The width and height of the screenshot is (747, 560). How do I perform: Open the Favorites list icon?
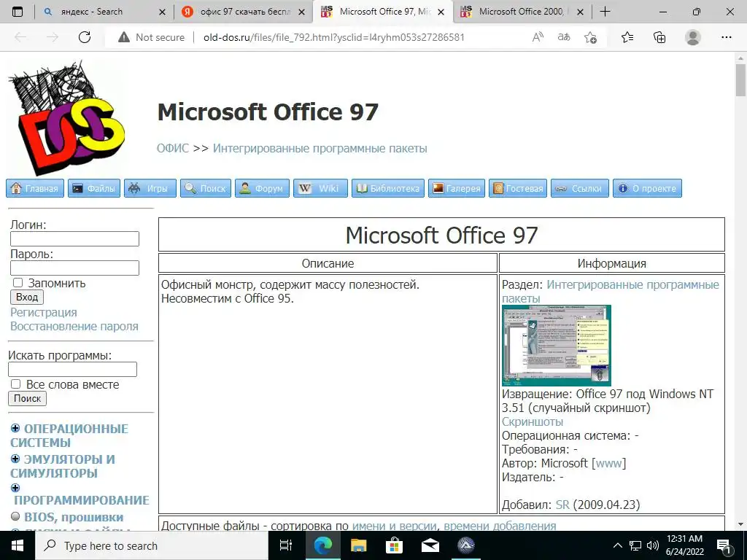tap(627, 37)
